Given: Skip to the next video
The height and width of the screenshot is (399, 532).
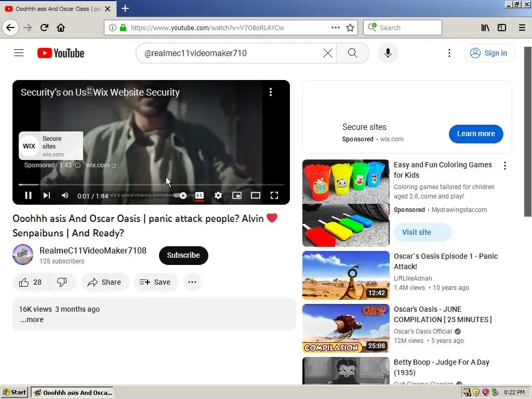Looking at the screenshot, I should 47,195.
